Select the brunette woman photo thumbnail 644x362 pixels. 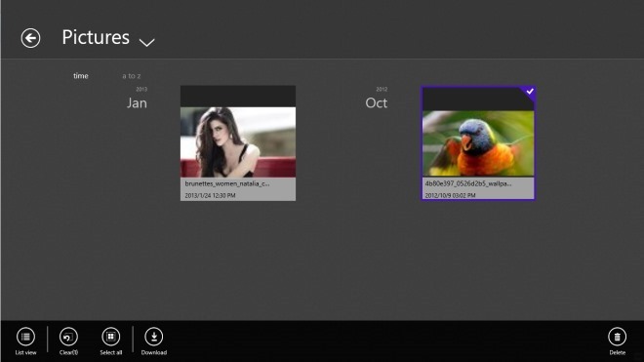pos(238,142)
